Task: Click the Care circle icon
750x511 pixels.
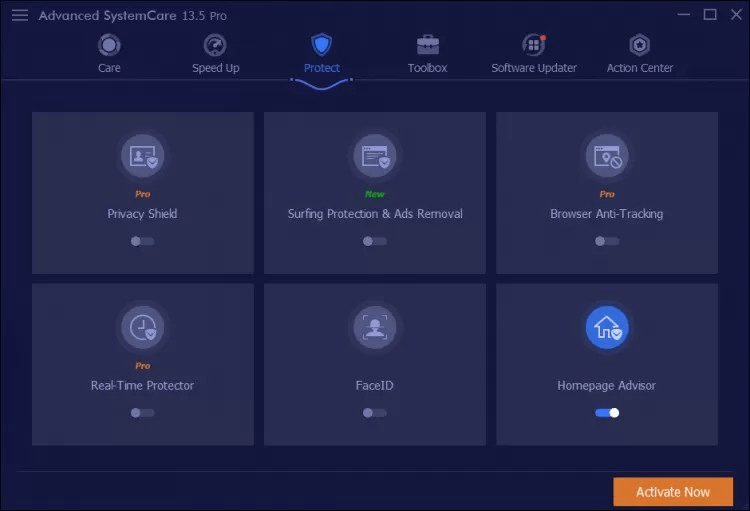Action: (109, 45)
